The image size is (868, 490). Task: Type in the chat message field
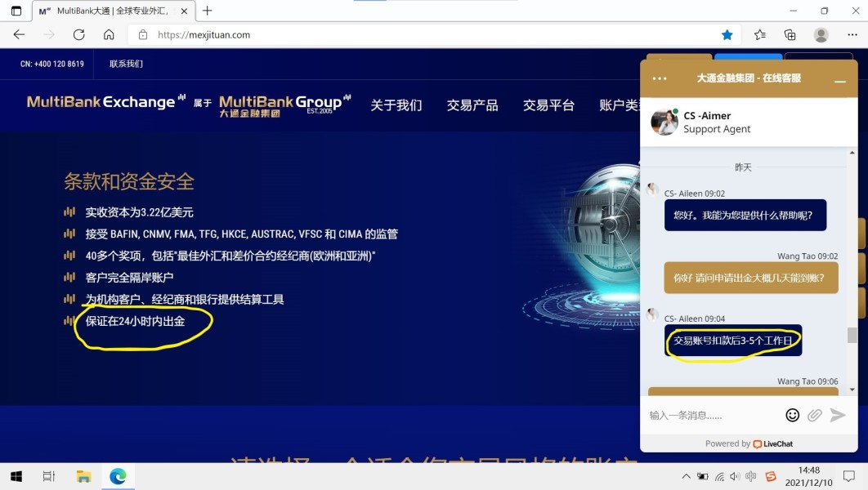[x=711, y=416]
